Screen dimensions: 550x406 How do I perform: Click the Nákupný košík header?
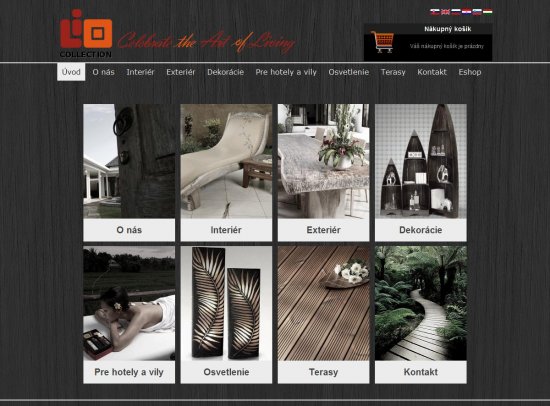coord(448,29)
